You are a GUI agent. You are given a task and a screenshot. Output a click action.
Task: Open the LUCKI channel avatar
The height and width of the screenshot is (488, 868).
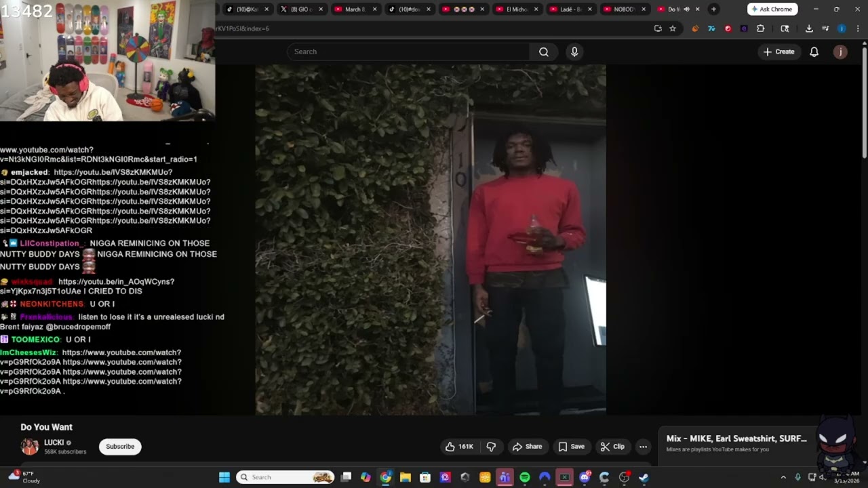[x=30, y=447]
